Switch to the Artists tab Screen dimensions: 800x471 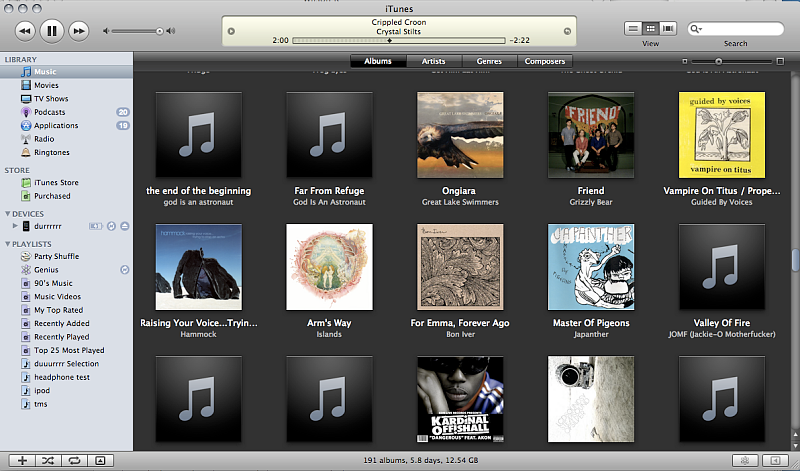coord(434,61)
